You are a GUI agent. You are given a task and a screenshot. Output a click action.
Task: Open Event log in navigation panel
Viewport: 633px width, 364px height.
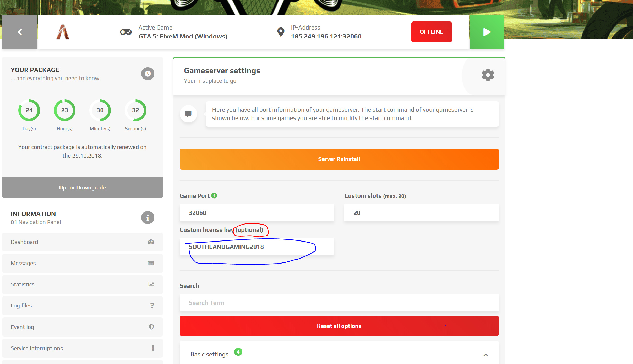pos(83,327)
